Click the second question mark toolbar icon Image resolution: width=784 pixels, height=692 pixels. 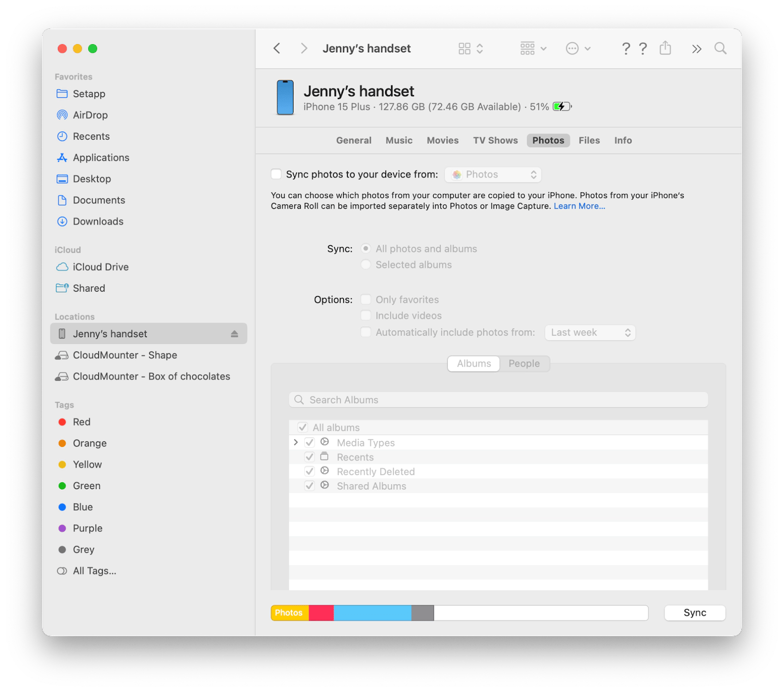tap(643, 48)
